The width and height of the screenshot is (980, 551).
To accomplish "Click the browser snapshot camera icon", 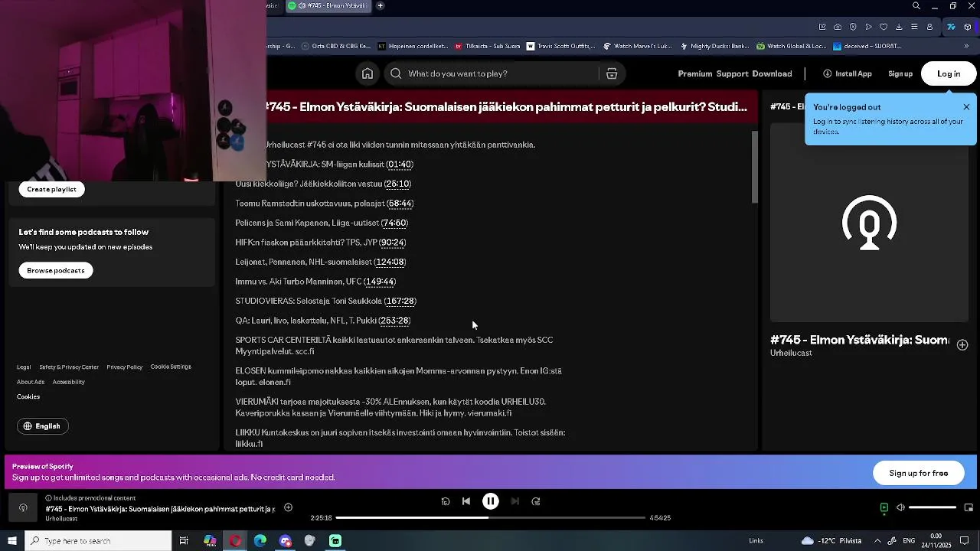I will click(838, 27).
